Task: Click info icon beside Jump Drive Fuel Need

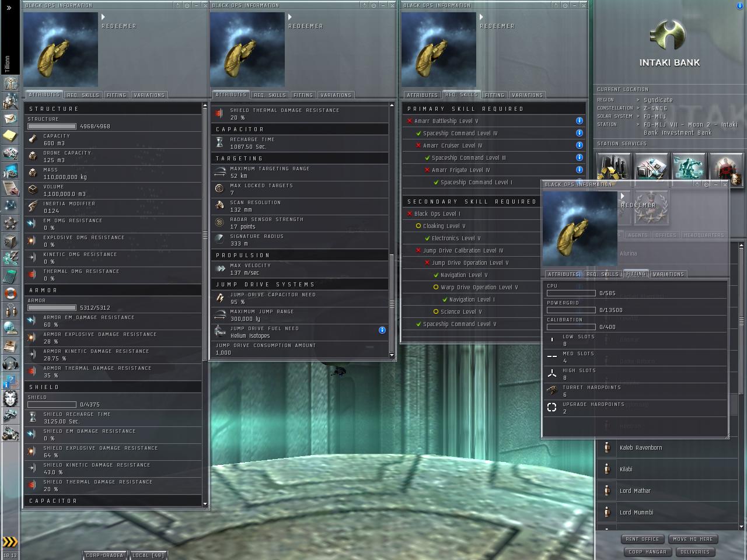Action: [x=382, y=330]
